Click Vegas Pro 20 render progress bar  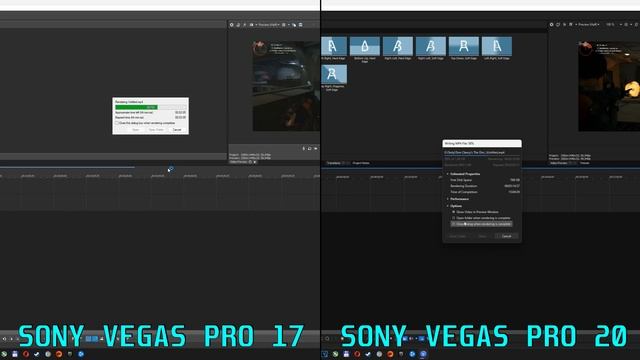(x=482, y=156)
